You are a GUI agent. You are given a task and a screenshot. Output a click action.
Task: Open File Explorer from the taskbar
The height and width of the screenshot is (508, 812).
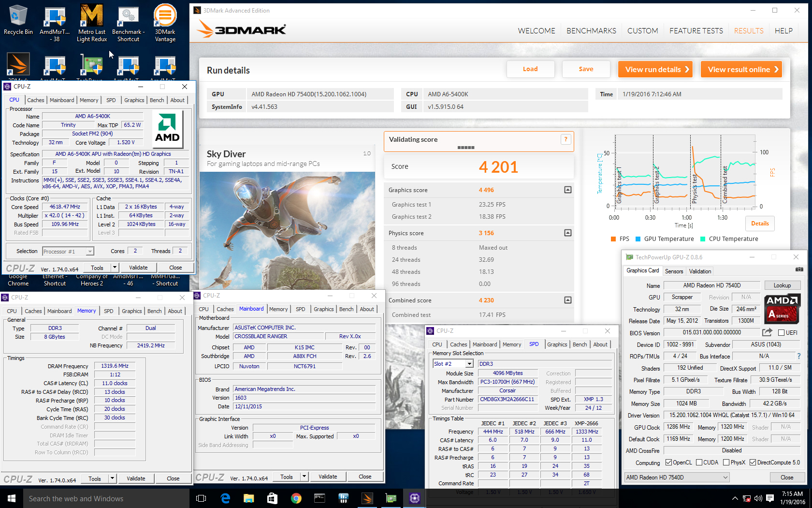point(248,498)
